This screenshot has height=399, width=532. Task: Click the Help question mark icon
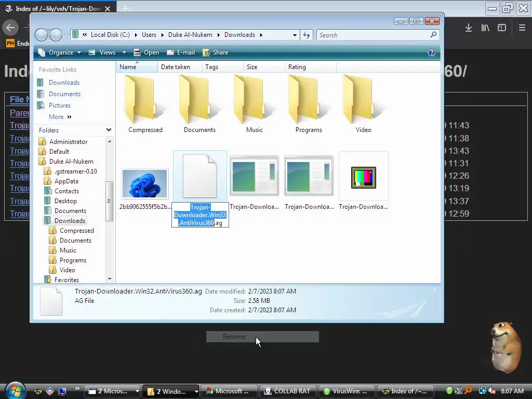click(x=431, y=52)
